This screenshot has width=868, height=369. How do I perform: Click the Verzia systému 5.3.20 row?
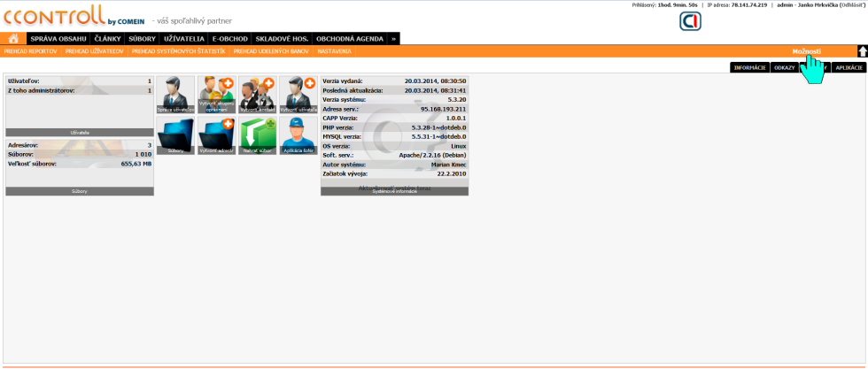tap(395, 100)
